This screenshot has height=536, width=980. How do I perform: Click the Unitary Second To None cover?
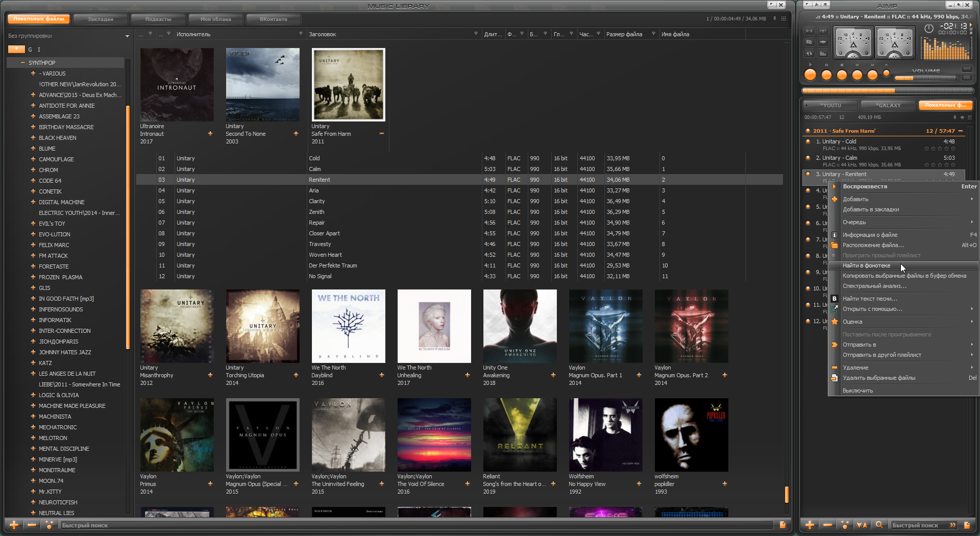pos(263,85)
